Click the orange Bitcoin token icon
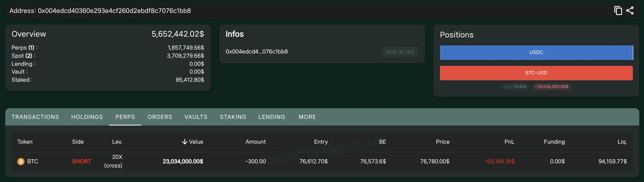644x182 pixels. pyautogui.click(x=21, y=162)
